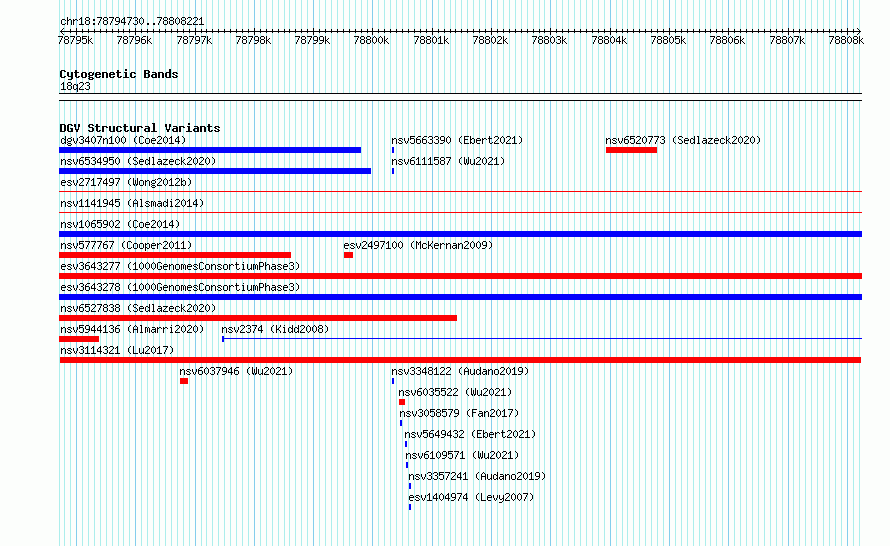Click red bar under esv3643277
890x546 pixels.
tap(460, 276)
